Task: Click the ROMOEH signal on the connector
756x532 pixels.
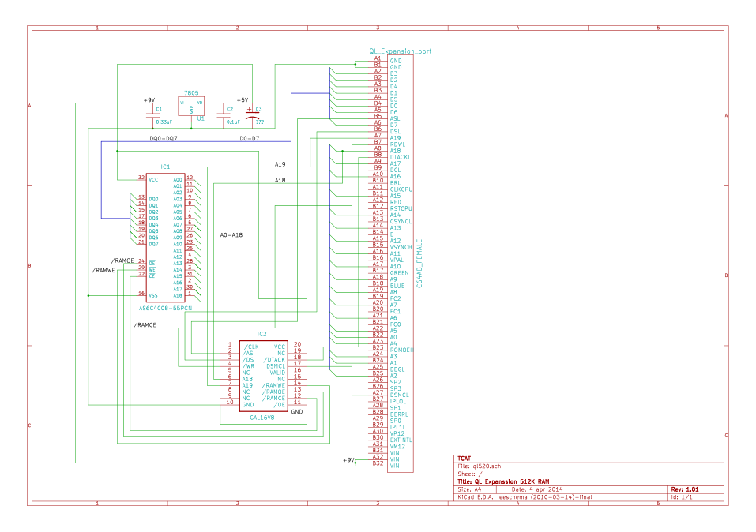Action: [401, 350]
